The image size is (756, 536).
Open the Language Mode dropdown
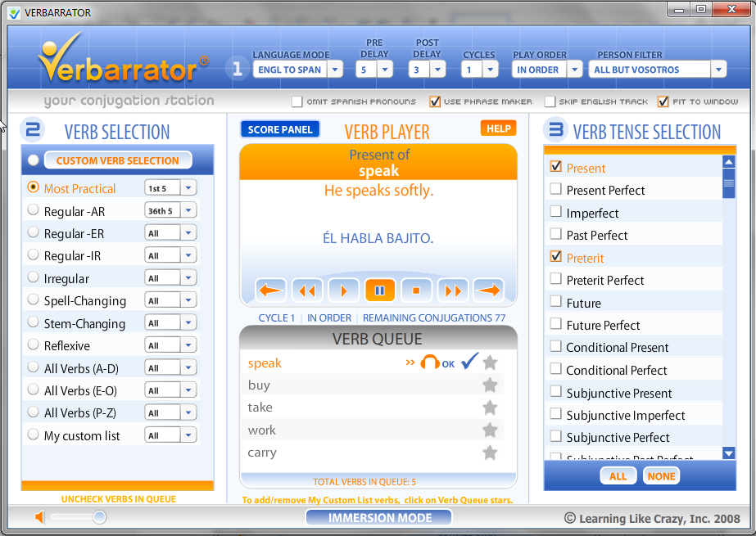pyautogui.click(x=335, y=70)
